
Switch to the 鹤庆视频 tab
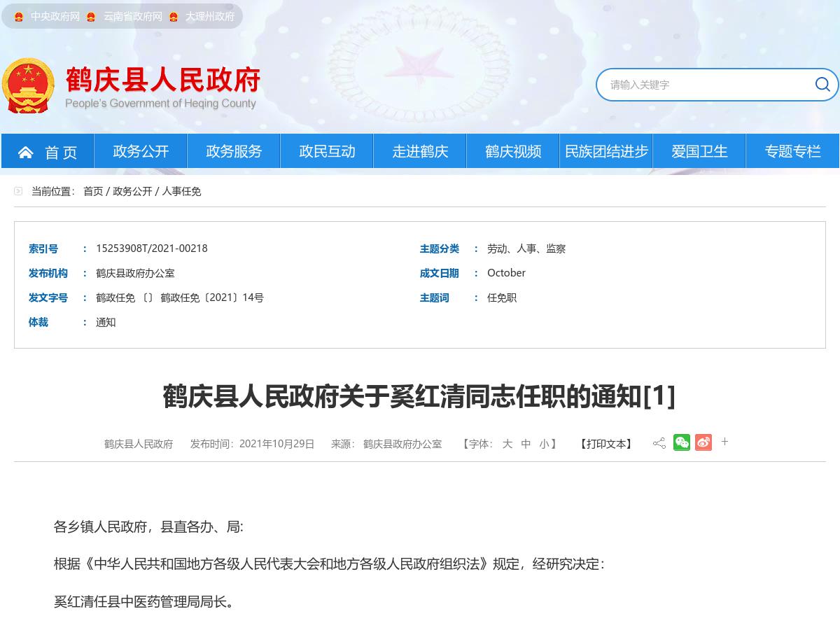tap(513, 151)
